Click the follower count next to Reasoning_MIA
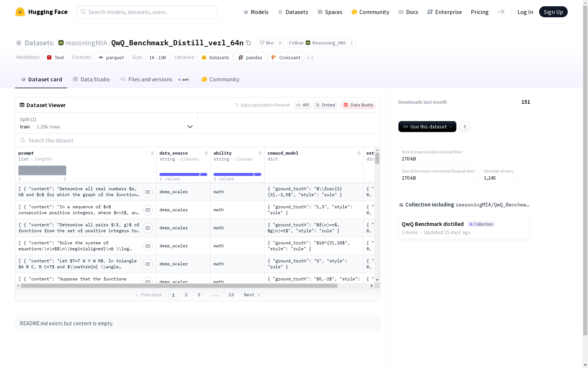 pyautogui.click(x=352, y=43)
